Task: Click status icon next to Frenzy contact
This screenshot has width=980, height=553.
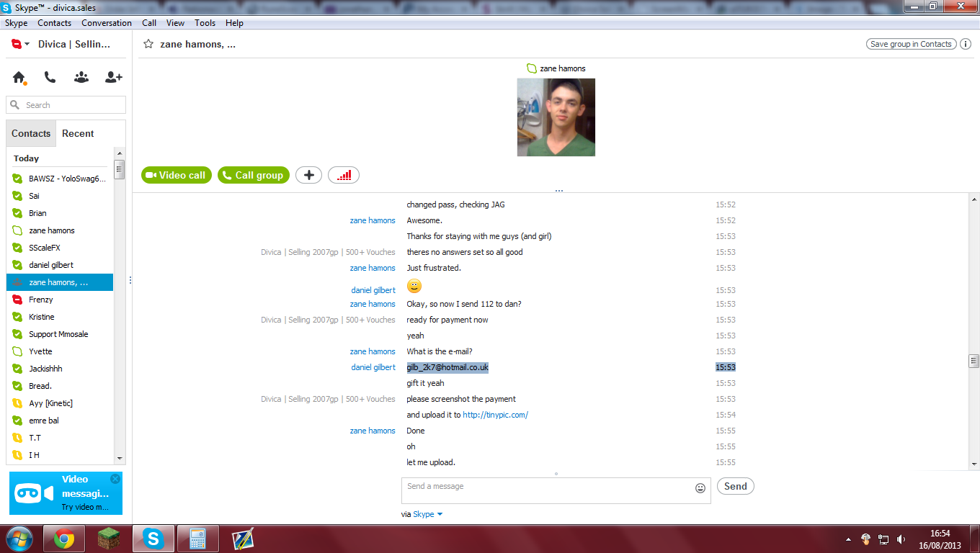Action: pyautogui.click(x=17, y=300)
